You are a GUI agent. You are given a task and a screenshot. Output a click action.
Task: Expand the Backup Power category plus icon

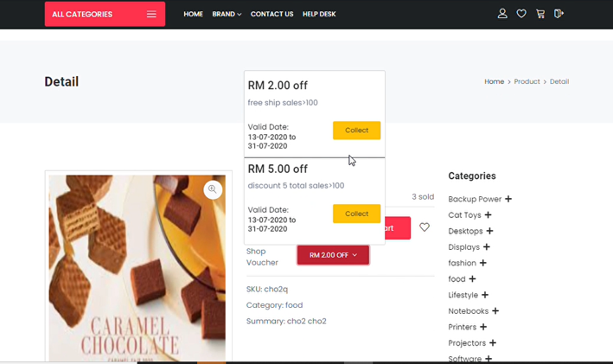point(508,199)
